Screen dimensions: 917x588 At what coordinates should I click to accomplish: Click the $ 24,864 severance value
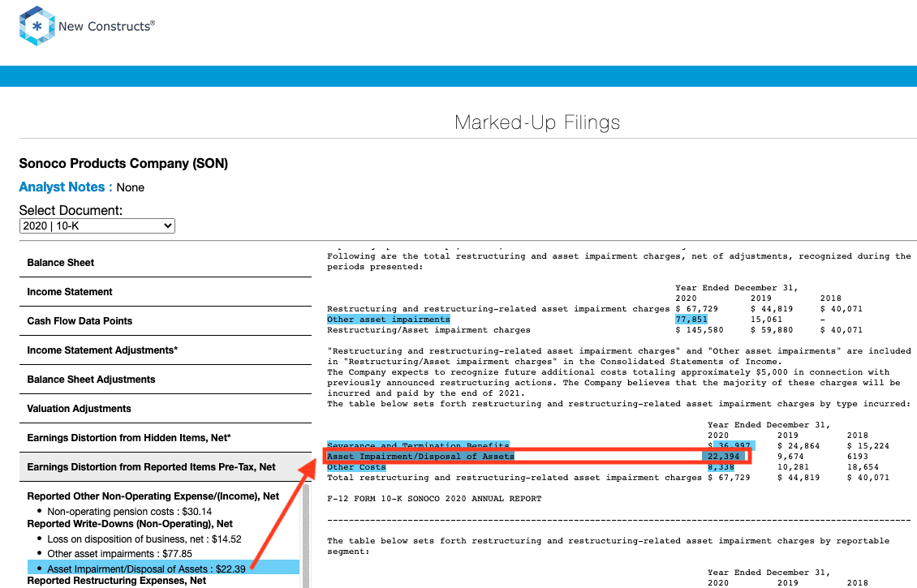pos(799,446)
